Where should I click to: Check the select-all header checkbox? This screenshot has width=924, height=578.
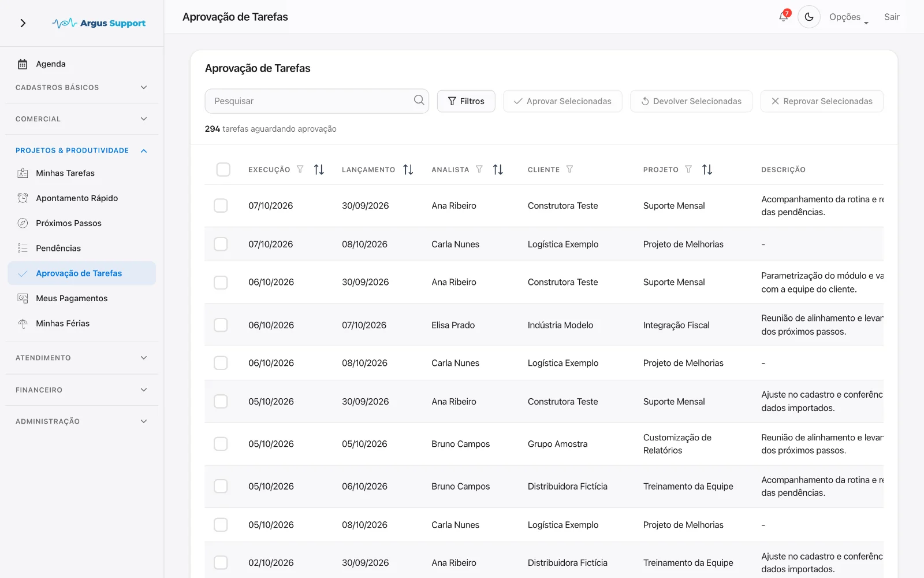coord(223,169)
